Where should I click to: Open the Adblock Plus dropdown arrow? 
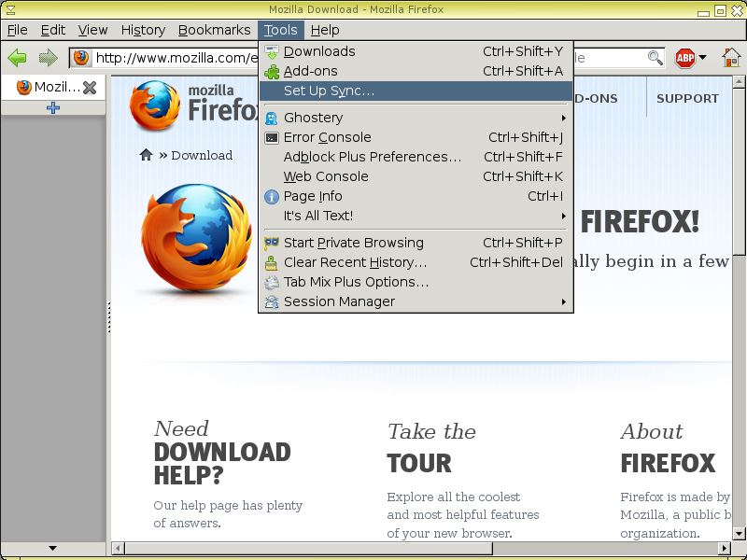[702, 58]
